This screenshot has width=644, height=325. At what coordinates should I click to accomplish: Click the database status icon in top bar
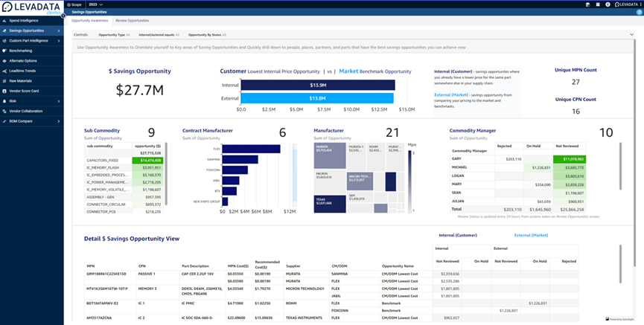(587, 4)
